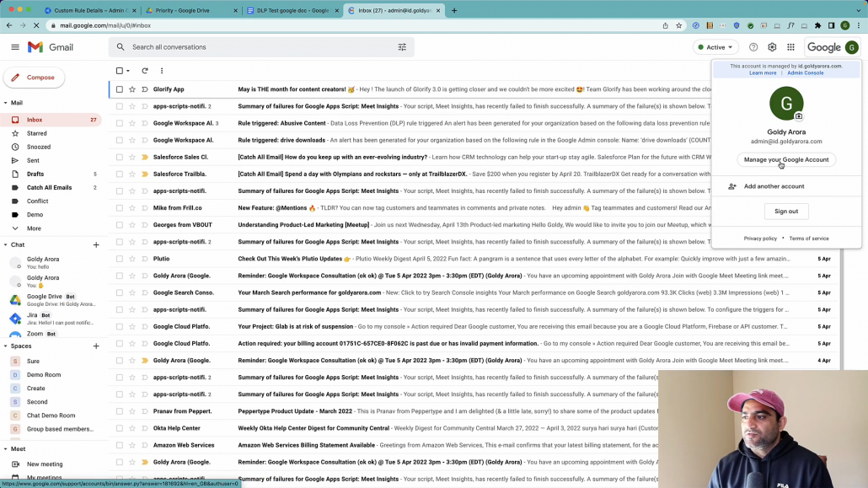Screen dimensions: 868x488
Task: Create a new space with plus icon
Action: click(96, 346)
